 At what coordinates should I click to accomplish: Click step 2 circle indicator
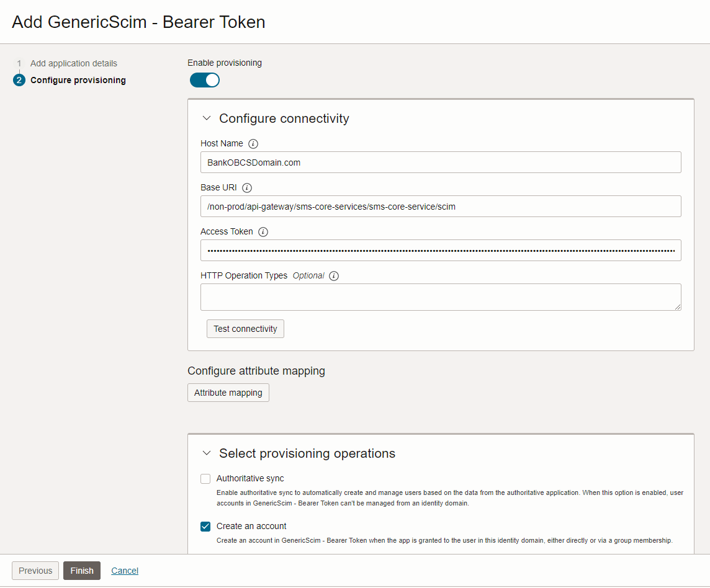point(19,80)
